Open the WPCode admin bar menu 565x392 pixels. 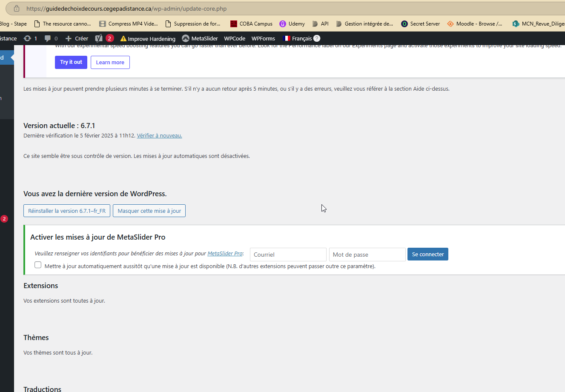235,38
